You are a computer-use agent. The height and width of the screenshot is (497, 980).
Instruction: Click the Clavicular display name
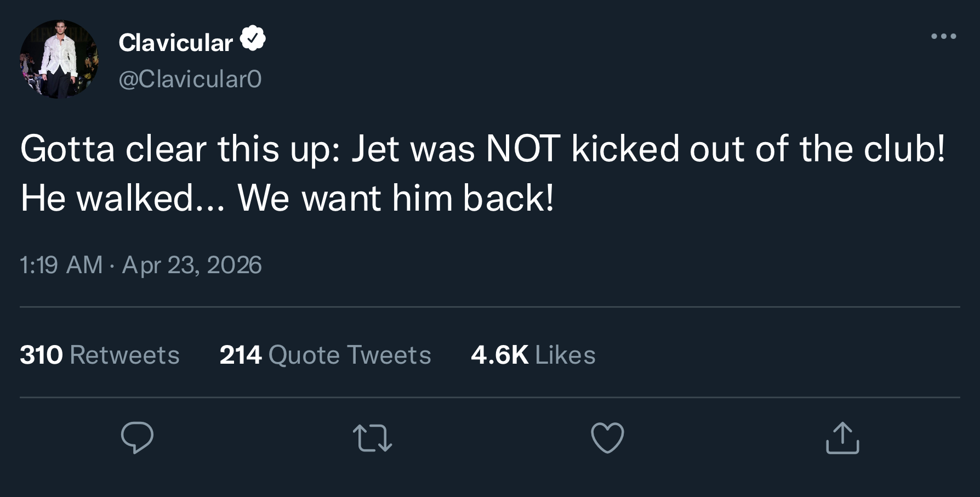175,42
